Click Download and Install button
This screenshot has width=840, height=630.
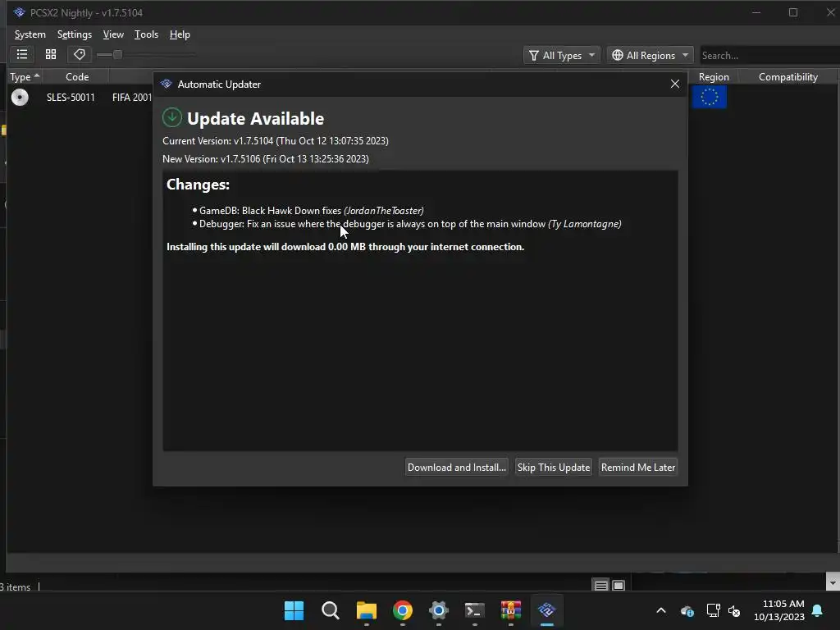(456, 467)
